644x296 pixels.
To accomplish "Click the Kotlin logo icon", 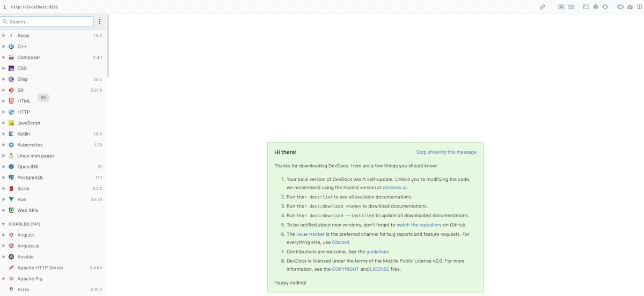I will [x=11, y=134].
